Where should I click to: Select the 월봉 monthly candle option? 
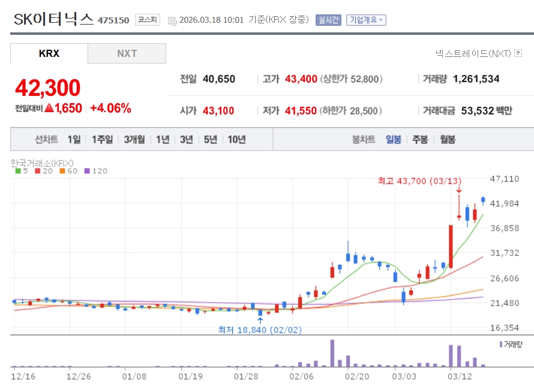click(x=447, y=140)
